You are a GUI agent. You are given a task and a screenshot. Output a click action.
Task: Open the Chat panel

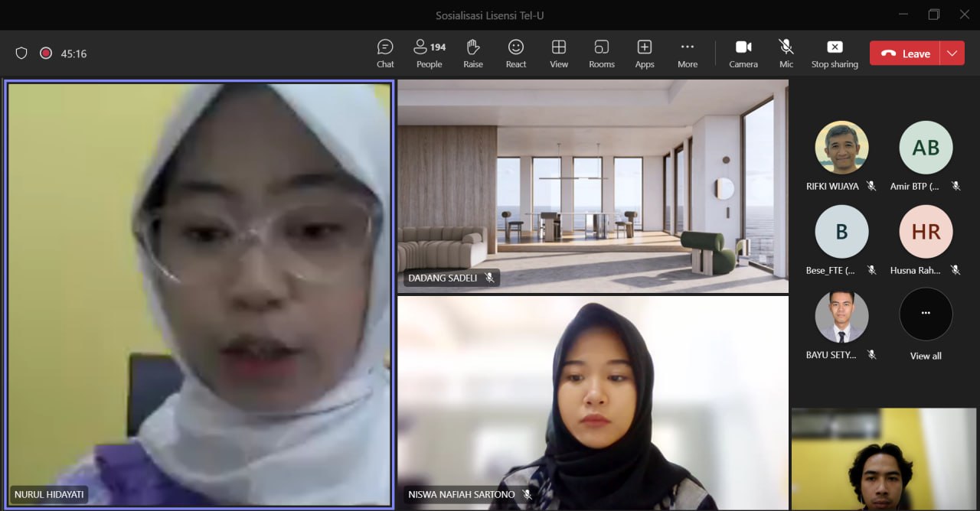click(385, 54)
